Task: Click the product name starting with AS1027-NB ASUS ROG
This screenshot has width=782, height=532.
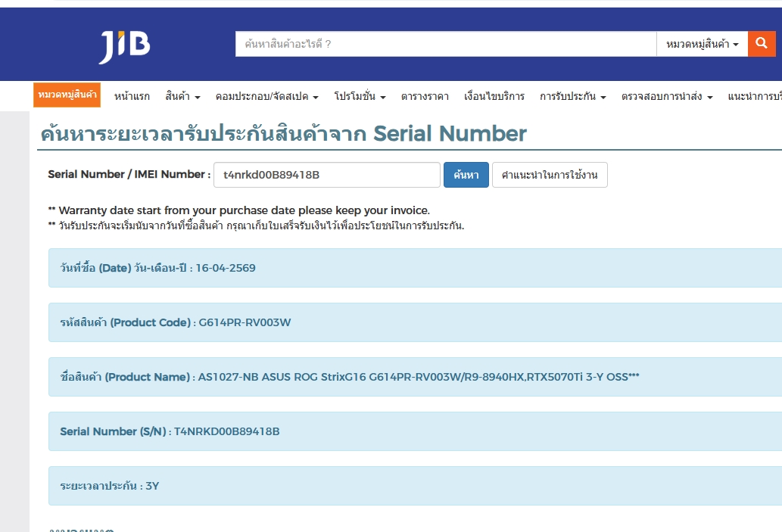Action: coord(419,377)
